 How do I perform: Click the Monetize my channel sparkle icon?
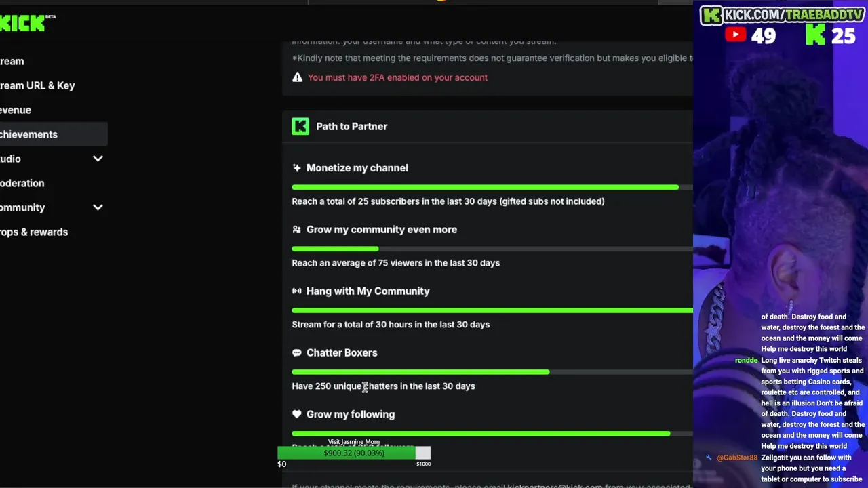pos(296,168)
